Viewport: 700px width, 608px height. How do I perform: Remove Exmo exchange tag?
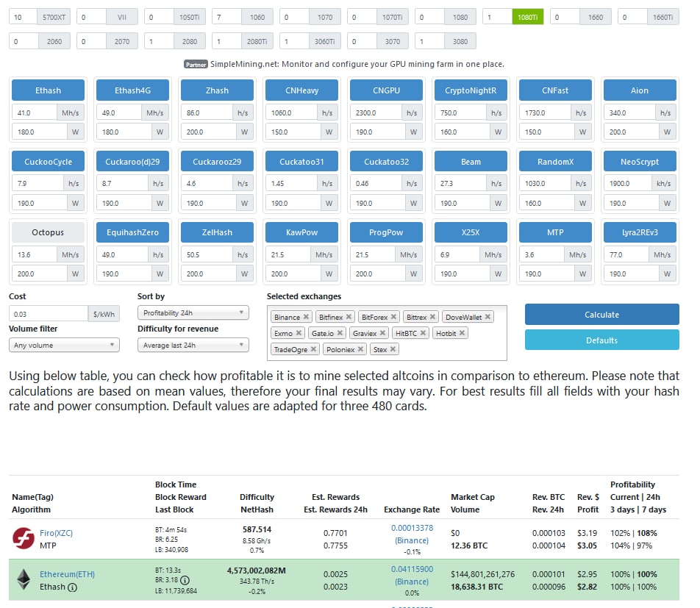click(299, 333)
